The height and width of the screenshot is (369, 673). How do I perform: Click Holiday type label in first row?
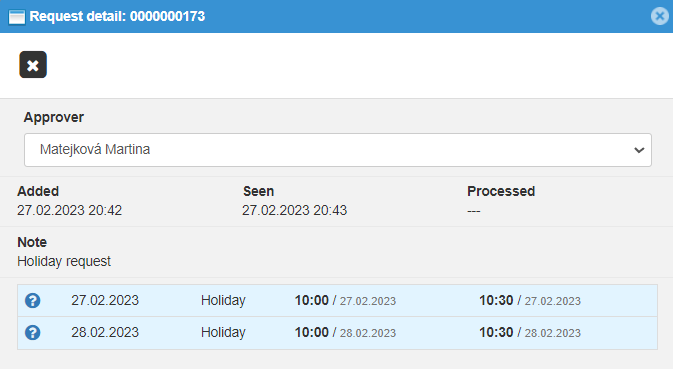point(223,300)
